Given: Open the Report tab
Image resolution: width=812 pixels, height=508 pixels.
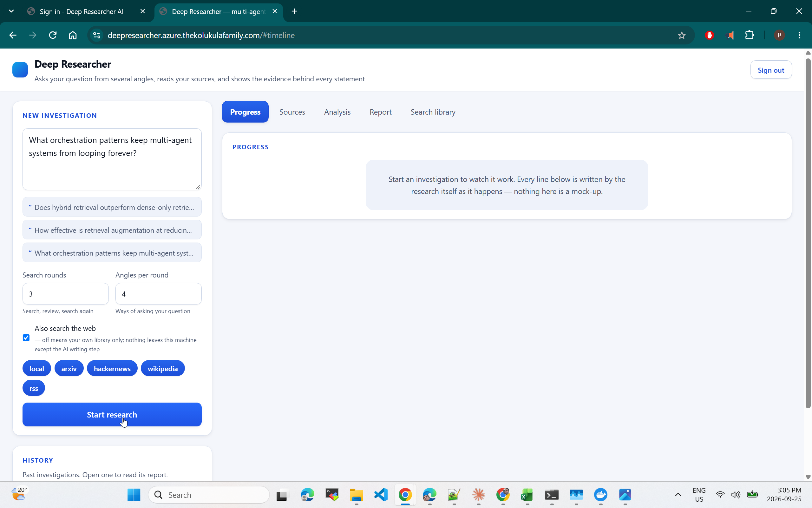Looking at the screenshot, I should pyautogui.click(x=381, y=112).
